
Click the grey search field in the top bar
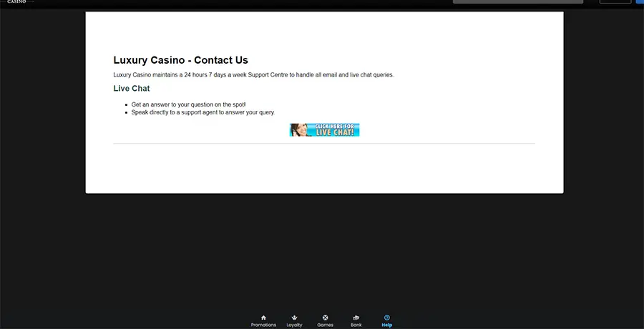coord(518,1)
